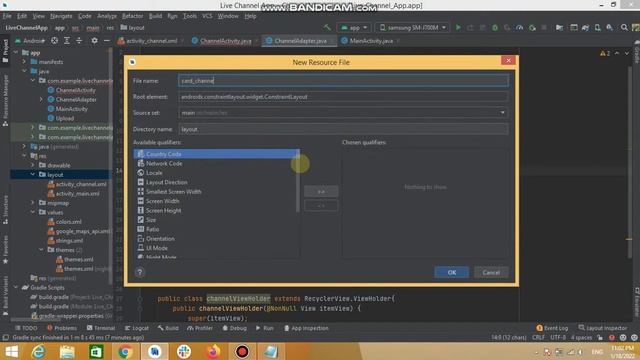Image resolution: width=640 pixels, height=360 pixels.
Task: Click the help question mark in the dialog
Action: [x=140, y=272]
